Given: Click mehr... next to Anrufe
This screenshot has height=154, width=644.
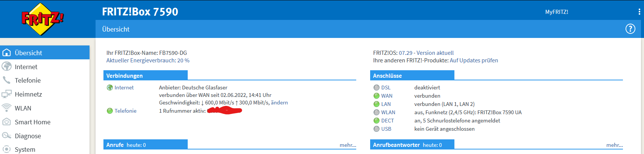Looking at the screenshot, I should tap(348, 145).
